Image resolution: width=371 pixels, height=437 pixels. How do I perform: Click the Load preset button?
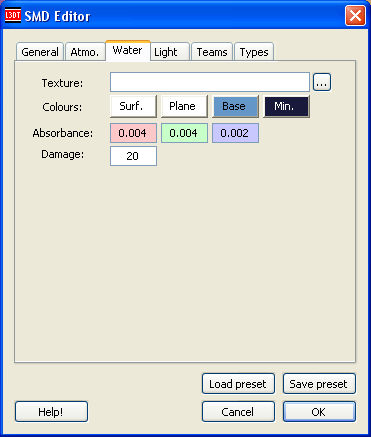pyautogui.click(x=238, y=384)
